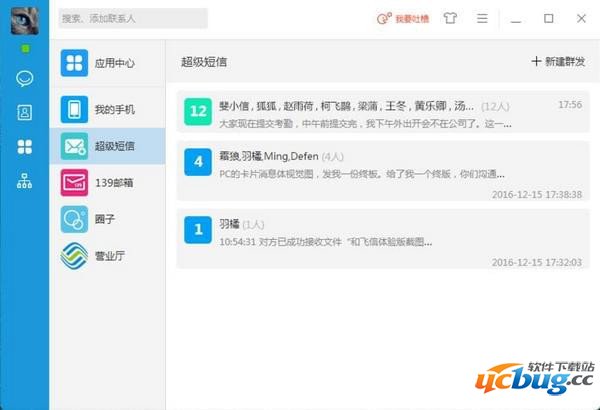Screen dimensions: 600x410
Task: Click the 营业厅 China Mobile logo icon
Action: pos(74,256)
